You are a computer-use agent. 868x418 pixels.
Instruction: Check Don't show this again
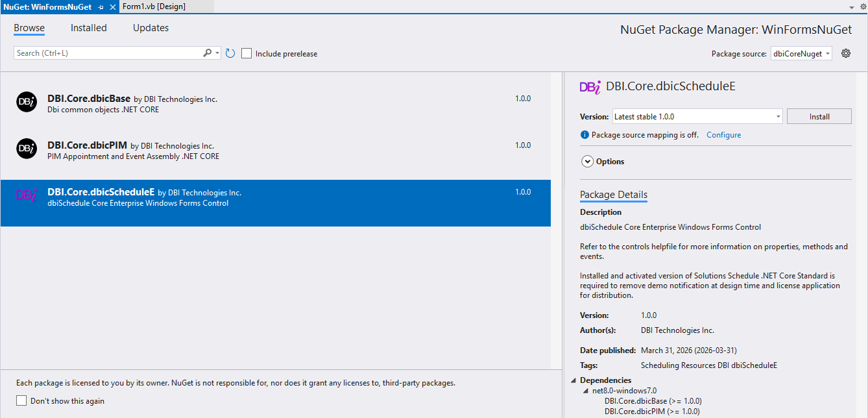(x=21, y=400)
